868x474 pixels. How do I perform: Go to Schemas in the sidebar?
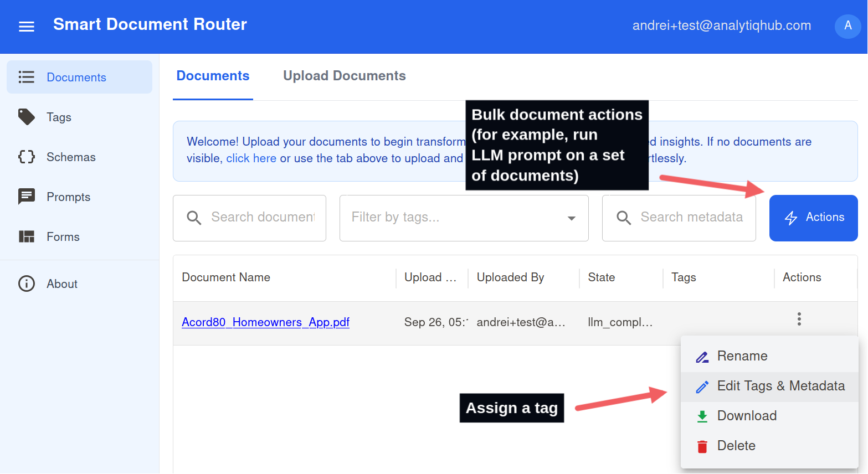tap(71, 157)
